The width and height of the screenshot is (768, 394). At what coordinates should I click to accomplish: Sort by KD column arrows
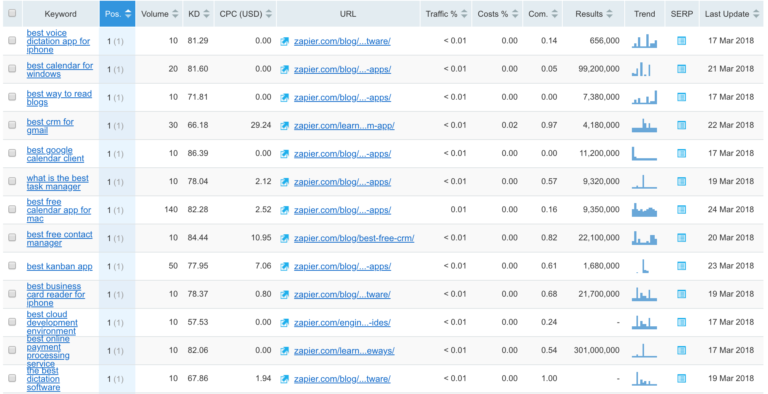pos(206,14)
